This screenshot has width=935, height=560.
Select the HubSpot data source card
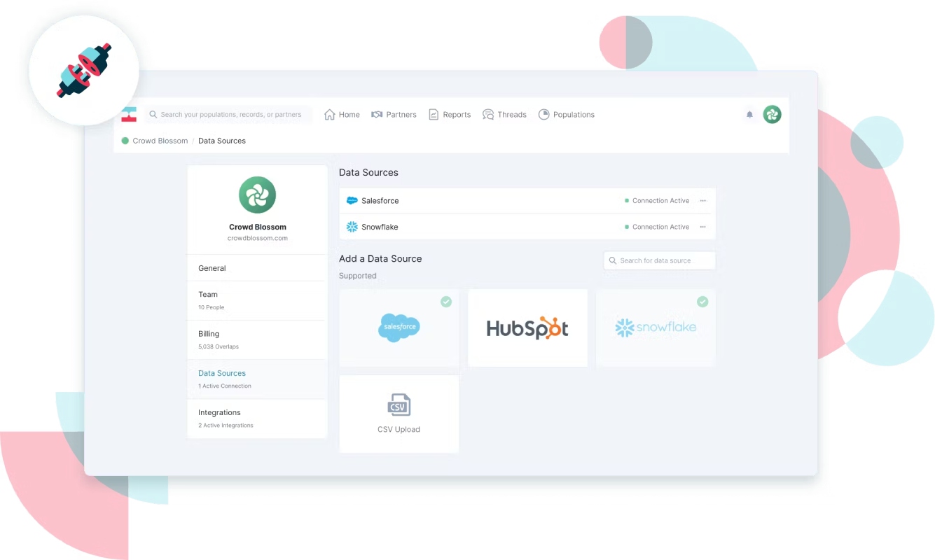(x=527, y=328)
